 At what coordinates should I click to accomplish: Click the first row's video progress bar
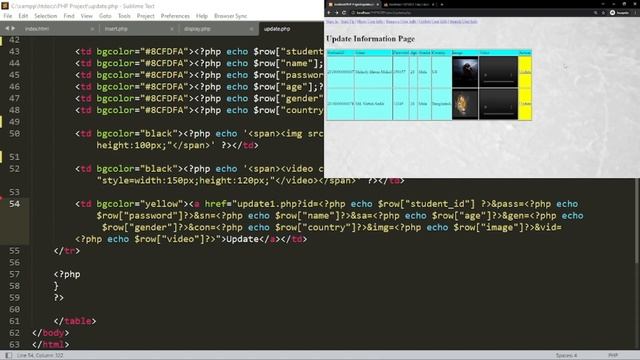coord(498,82)
